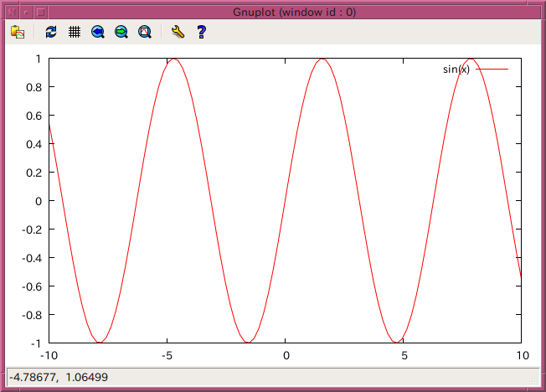The image size is (546, 392).
Task: Click the y-axis label 0.6
Action: tap(33, 116)
